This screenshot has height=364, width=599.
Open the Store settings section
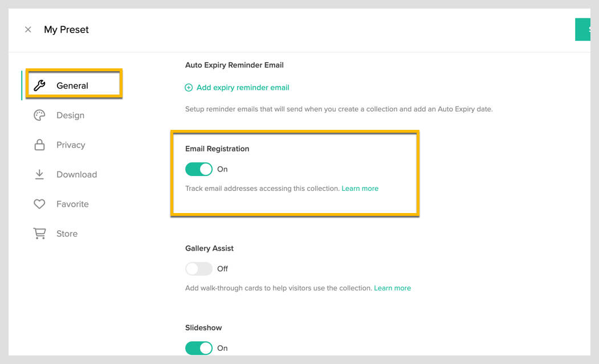67,234
